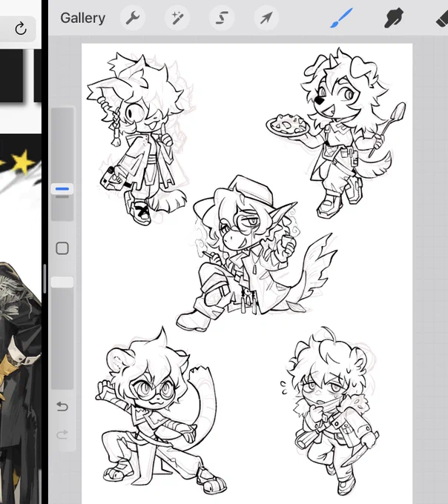Open the Gallery view
Image resolution: width=448 pixels, height=504 pixels.
pos(82,18)
